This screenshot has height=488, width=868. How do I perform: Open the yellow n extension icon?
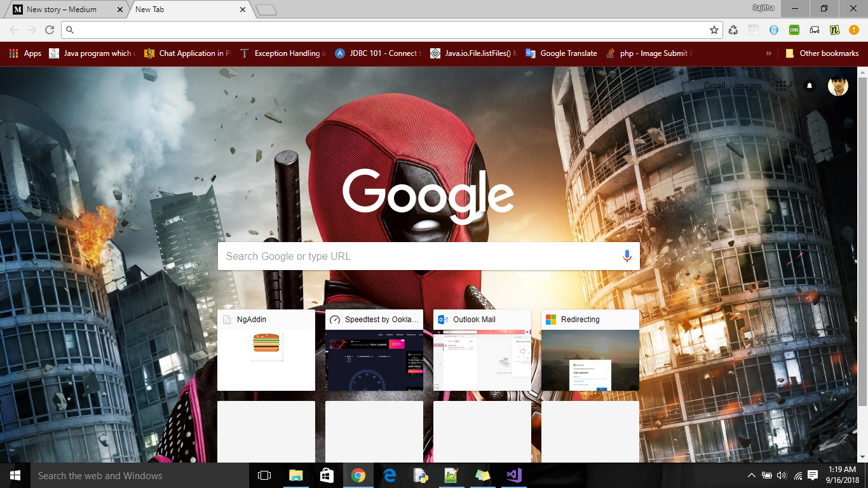pyautogui.click(x=835, y=30)
